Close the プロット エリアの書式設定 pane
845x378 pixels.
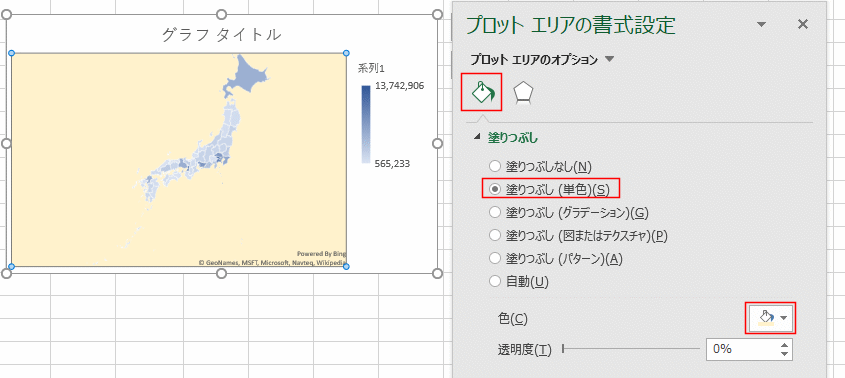803,24
